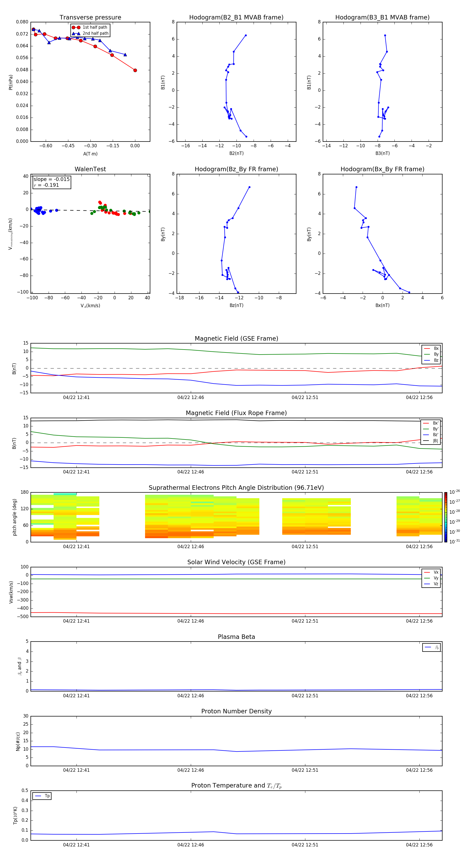
Task: Click the Tp legend in Proton Temperature plot
Action: 42,796
